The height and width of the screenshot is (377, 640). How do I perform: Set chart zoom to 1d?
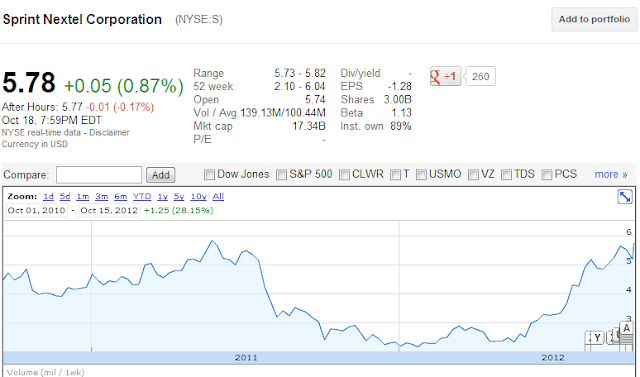[48, 197]
